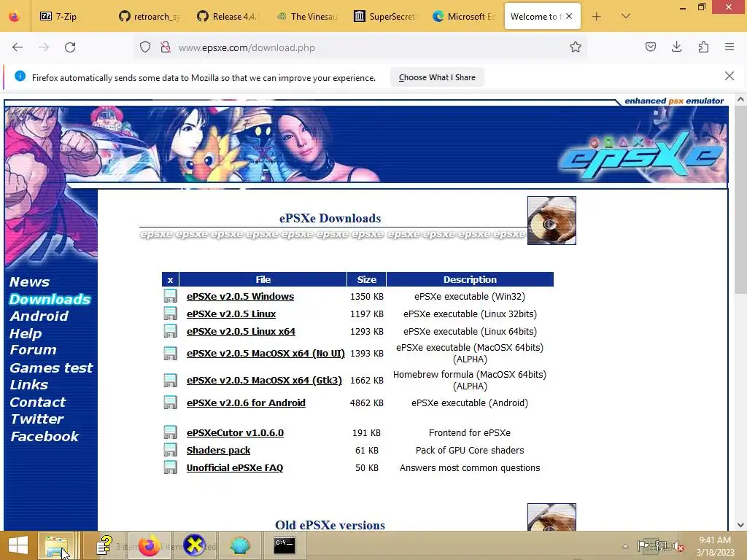
Task: Open the Links sidebar link
Action: (x=28, y=385)
